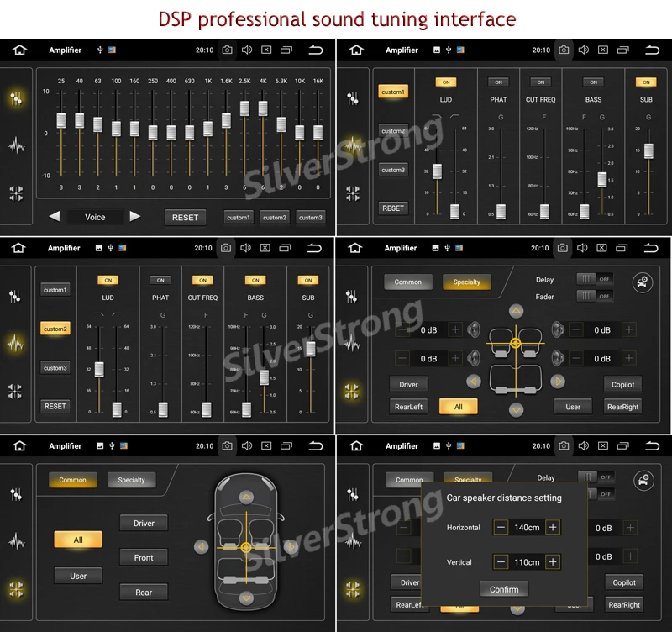The image size is (672, 632).
Task: Select the RearLeft button on the Specialty screen
Action: pyautogui.click(x=408, y=407)
